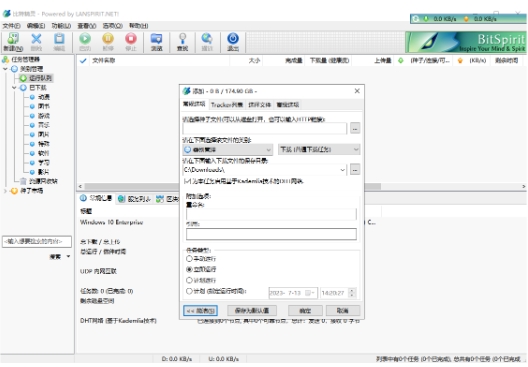
Task: Click the Task Manager icon atop the tree
Action: coord(5,60)
